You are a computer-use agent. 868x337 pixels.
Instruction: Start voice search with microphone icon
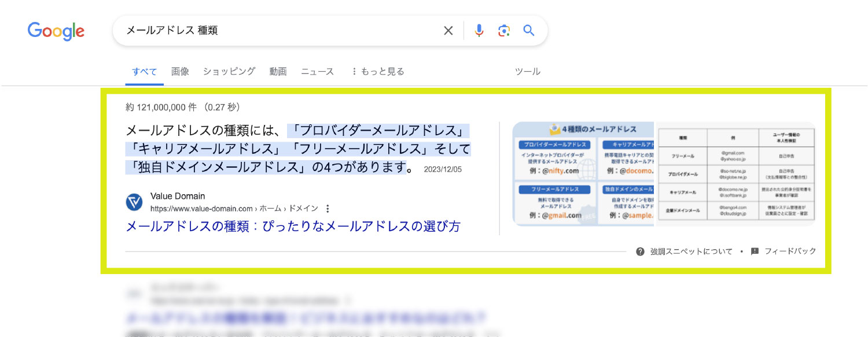[x=479, y=31]
